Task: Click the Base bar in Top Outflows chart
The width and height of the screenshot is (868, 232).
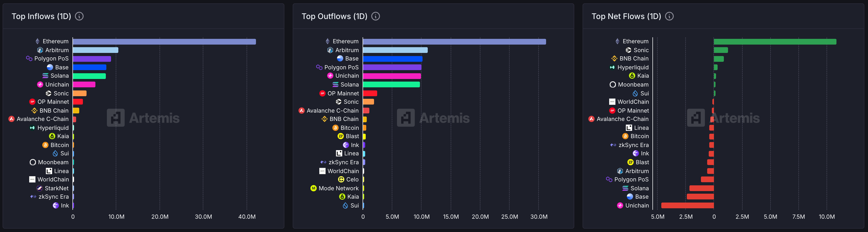Action: 393,59
